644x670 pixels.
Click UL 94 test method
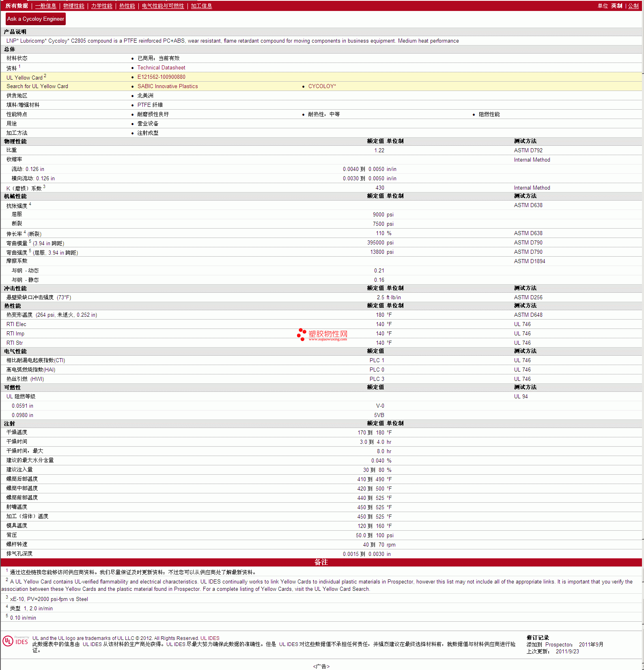(521, 397)
